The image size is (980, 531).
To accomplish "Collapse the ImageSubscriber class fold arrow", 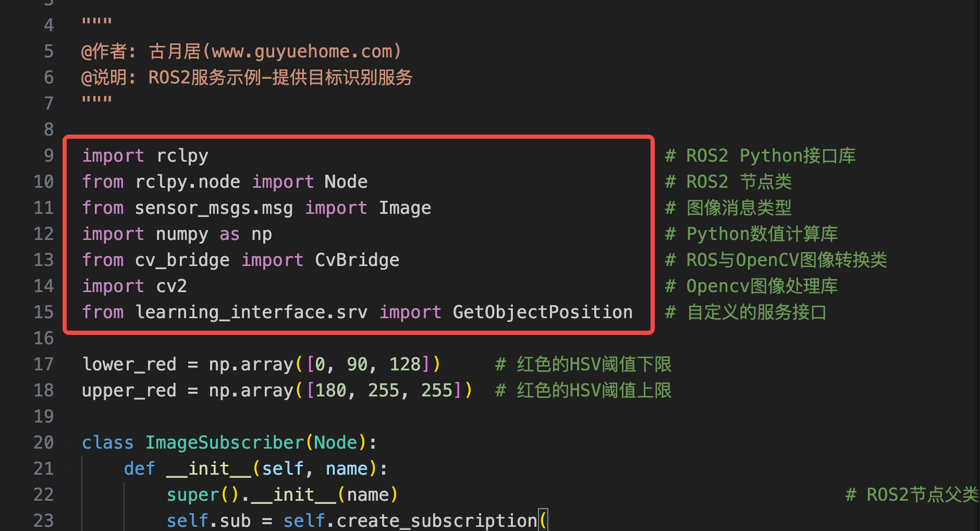I will click(x=70, y=443).
